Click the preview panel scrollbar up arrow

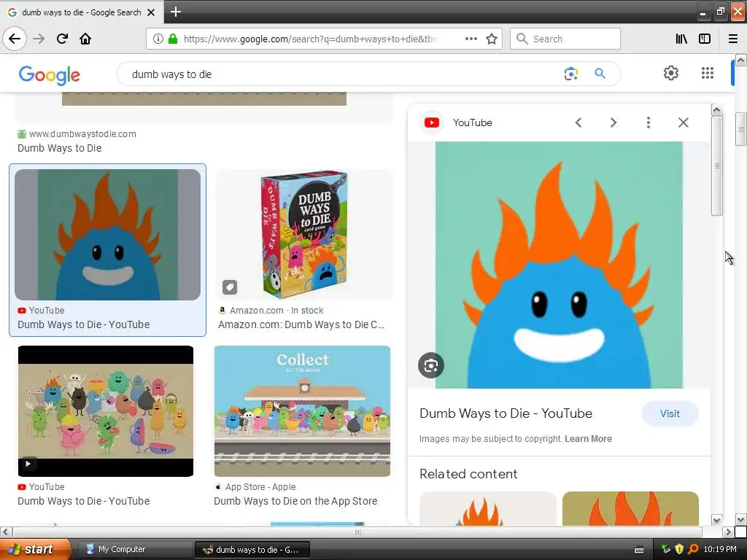tap(717, 110)
